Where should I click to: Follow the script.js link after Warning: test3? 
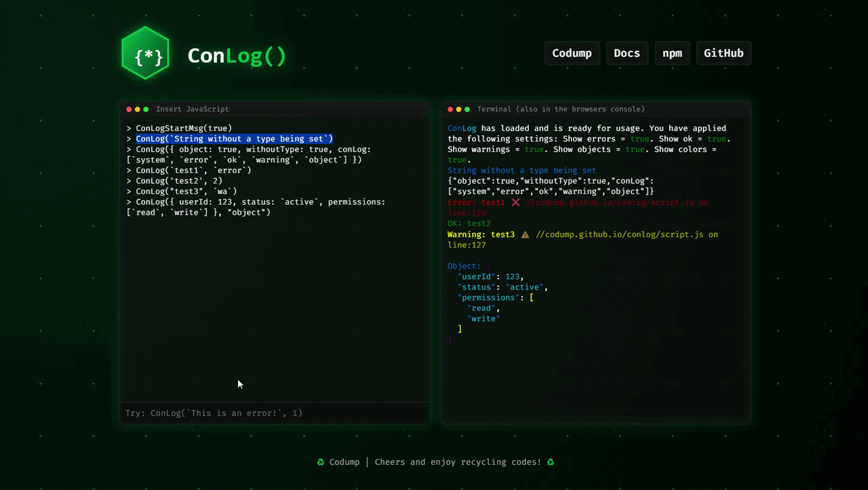tap(627, 234)
